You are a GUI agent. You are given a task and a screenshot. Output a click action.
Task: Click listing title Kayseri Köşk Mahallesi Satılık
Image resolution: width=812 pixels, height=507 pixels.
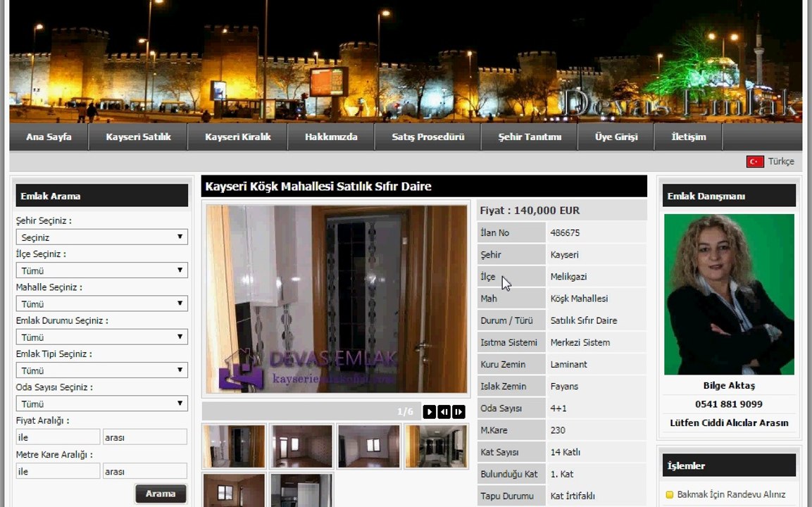[x=318, y=187]
